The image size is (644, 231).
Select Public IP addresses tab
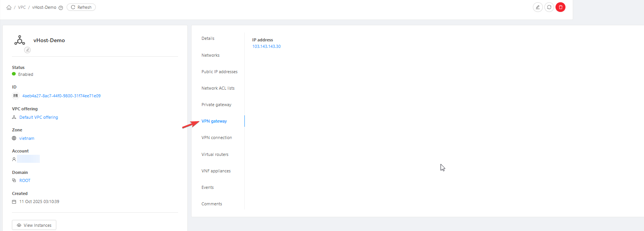(x=220, y=72)
